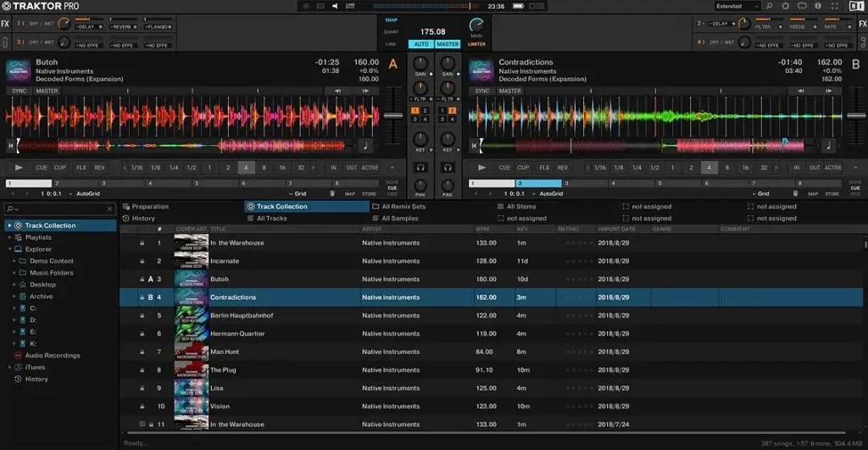Toggle MASTER on deck A
Screen dimensions: 868x450
pos(47,91)
